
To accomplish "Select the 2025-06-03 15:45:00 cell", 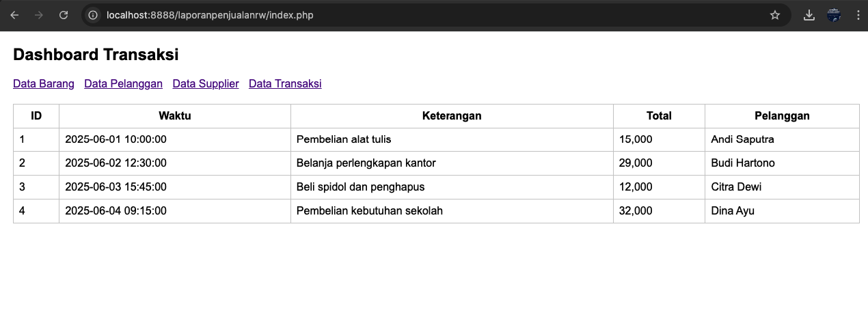I will [175, 187].
